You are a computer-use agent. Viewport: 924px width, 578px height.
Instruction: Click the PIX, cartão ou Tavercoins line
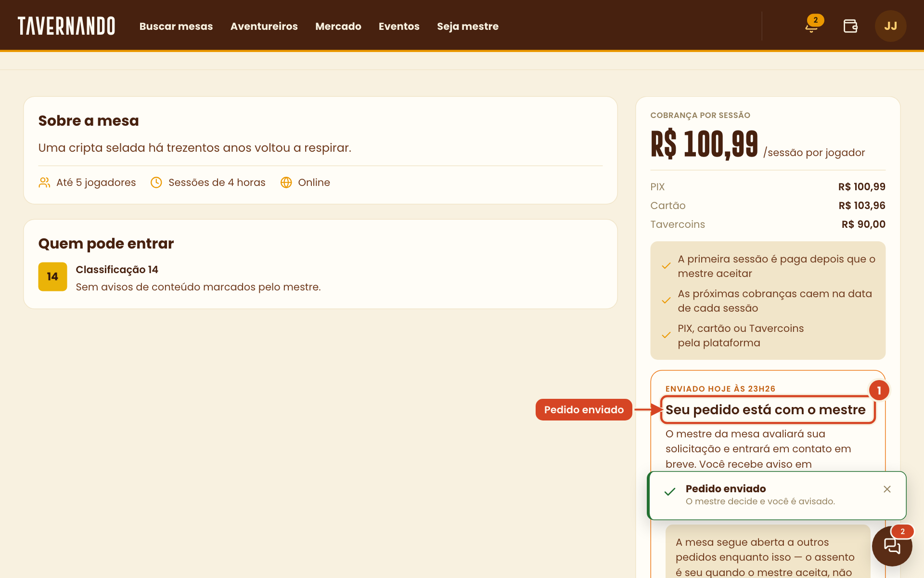click(x=741, y=336)
